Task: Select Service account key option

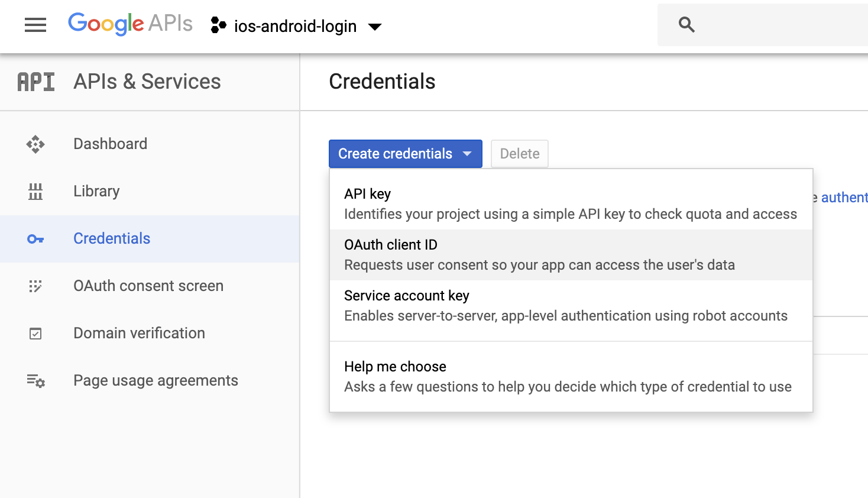Action: tap(571, 306)
